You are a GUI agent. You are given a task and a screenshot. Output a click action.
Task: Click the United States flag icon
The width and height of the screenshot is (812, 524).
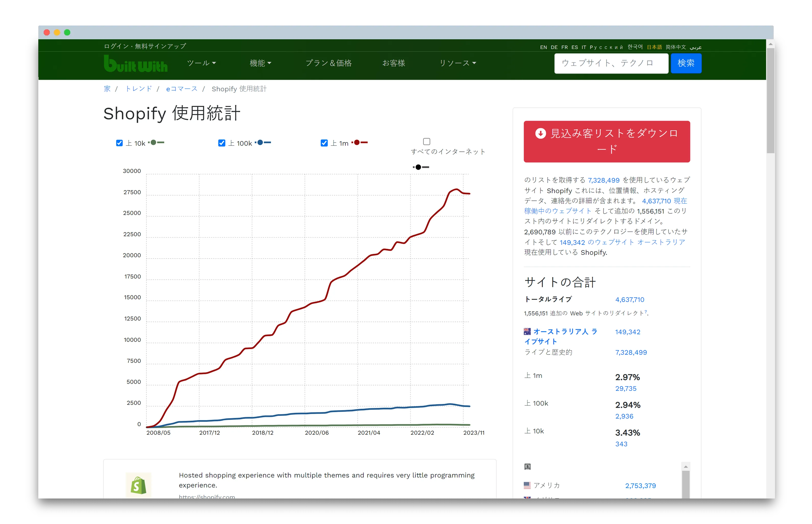coord(527,485)
